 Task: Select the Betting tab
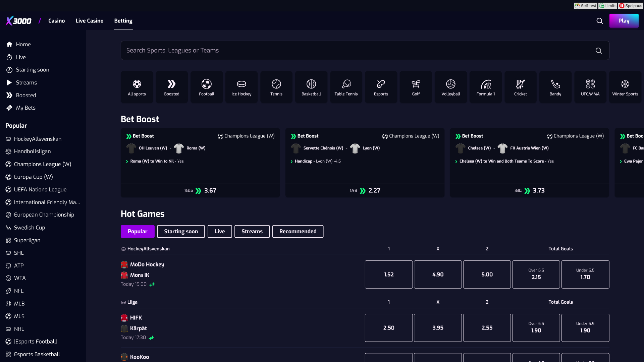(x=123, y=21)
